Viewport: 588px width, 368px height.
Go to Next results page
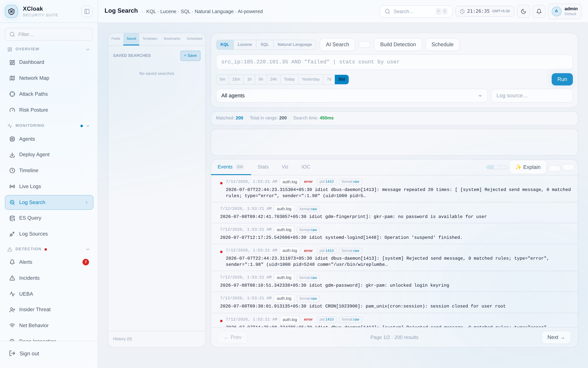[556, 337]
